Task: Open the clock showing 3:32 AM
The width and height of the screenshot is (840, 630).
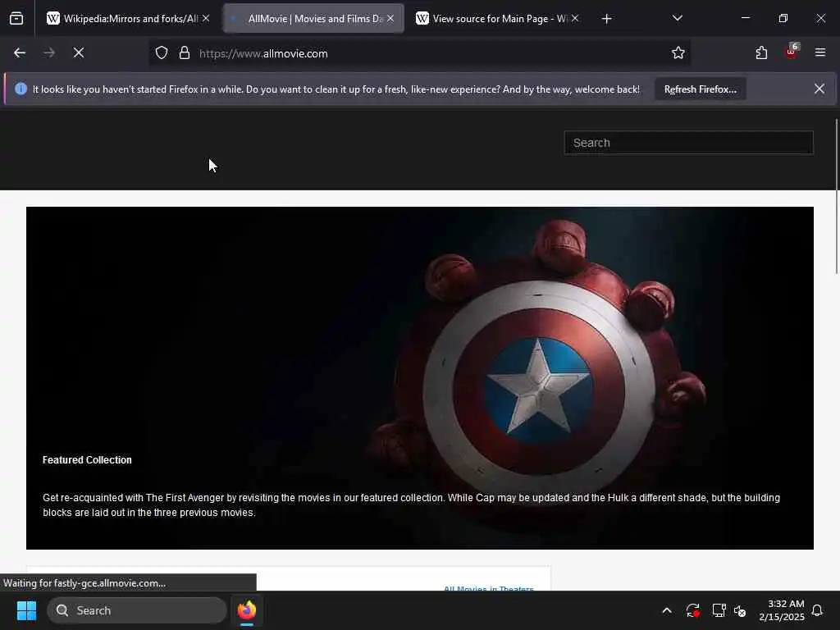Action: pyautogui.click(x=782, y=610)
